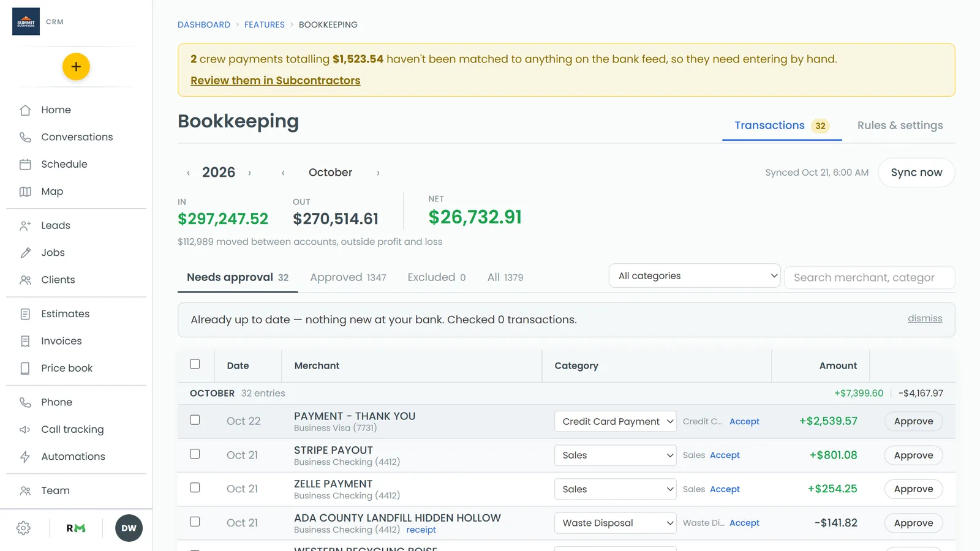980x551 pixels.
Task: Select the STRIPE PAYOUT row checkbox
Action: tap(195, 454)
